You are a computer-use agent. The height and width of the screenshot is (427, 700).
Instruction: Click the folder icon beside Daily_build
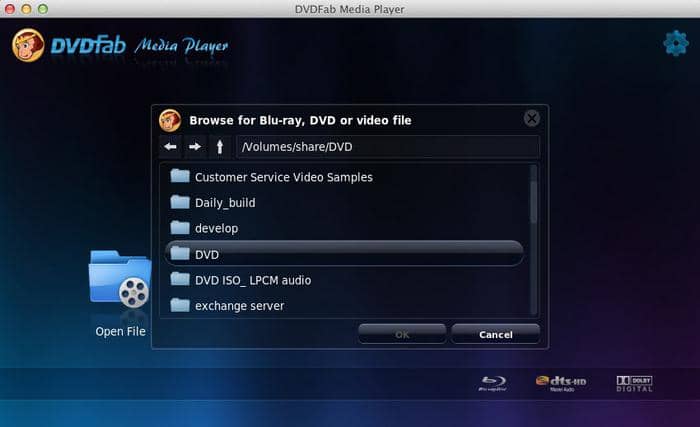pyautogui.click(x=180, y=202)
